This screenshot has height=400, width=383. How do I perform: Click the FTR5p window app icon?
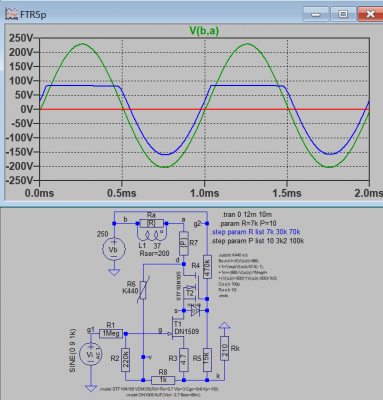pos(11,14)
